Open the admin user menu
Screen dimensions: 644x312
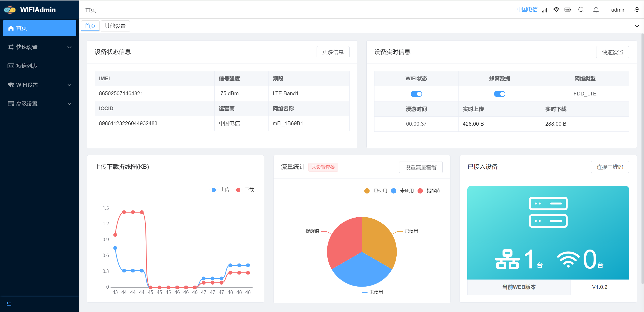(618, 10)
